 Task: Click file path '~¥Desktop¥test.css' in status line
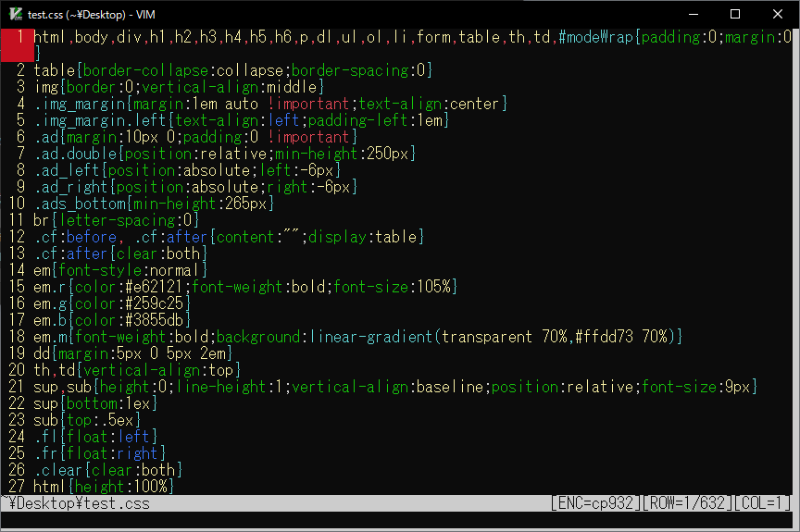pos(76,503)
